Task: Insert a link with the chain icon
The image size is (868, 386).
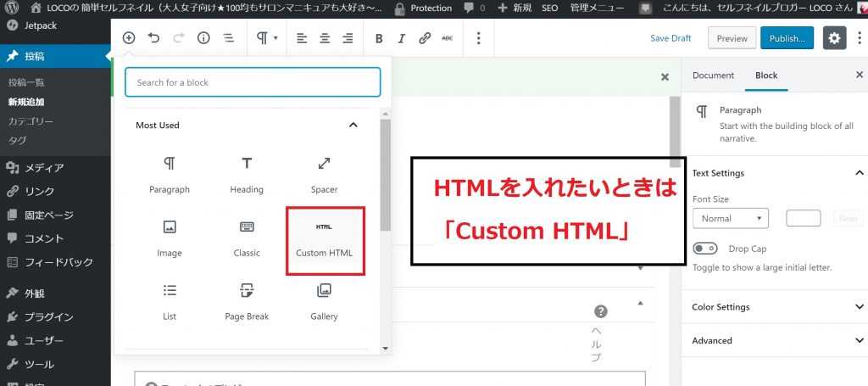Action: tap(425, 38)
